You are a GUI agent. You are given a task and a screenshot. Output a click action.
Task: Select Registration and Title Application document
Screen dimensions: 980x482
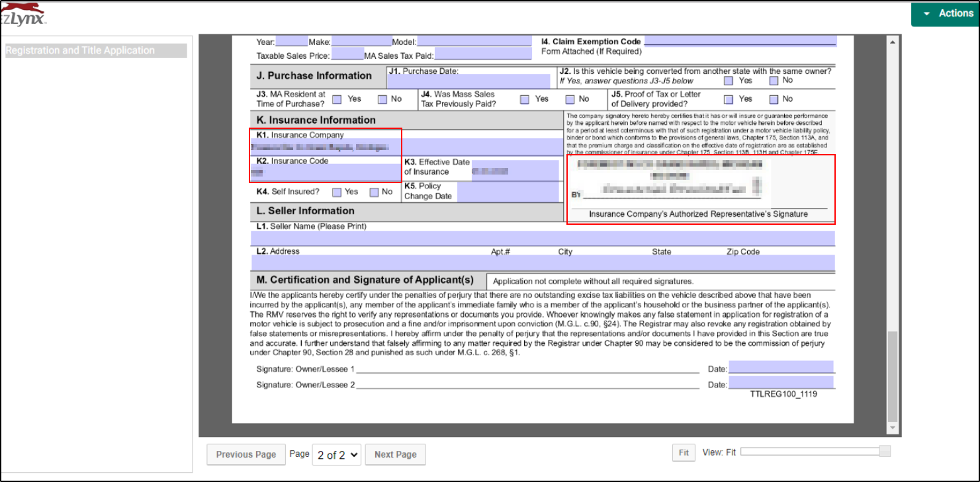coord(96,50)
